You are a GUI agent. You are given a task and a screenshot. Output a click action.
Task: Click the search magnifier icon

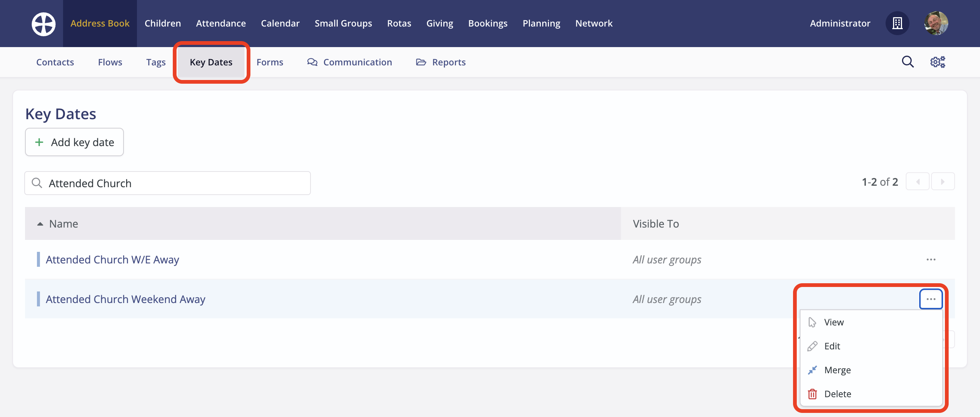pos(908,62)
